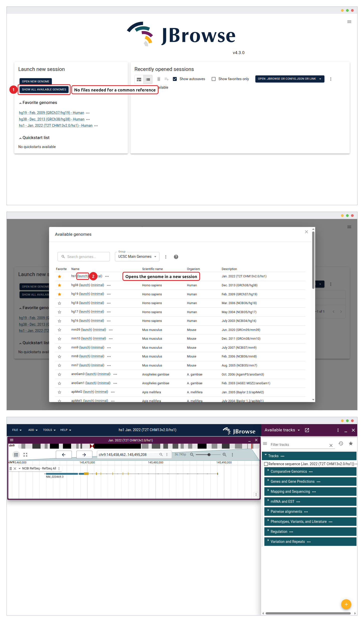The height and width of the screenshot is (622, 364).
Task: Favorite mm39 genome with its star
Action: [59, 330]
